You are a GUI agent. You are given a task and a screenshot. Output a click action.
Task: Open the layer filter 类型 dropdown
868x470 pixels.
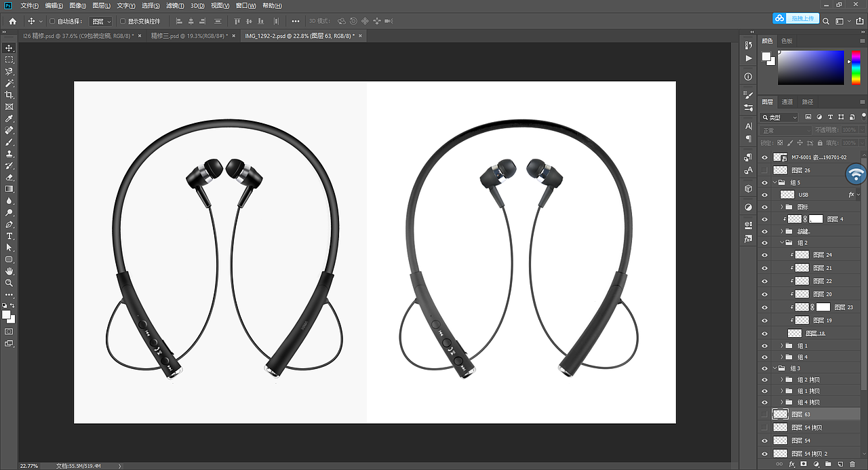pyautogui.click(x=780, y=117)
